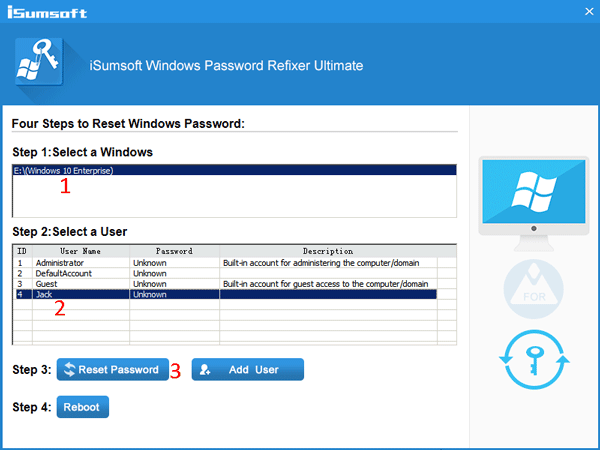The image size is (600, 450).
Task: Click the key with circular arrows icon
Action: pos(534,360)
